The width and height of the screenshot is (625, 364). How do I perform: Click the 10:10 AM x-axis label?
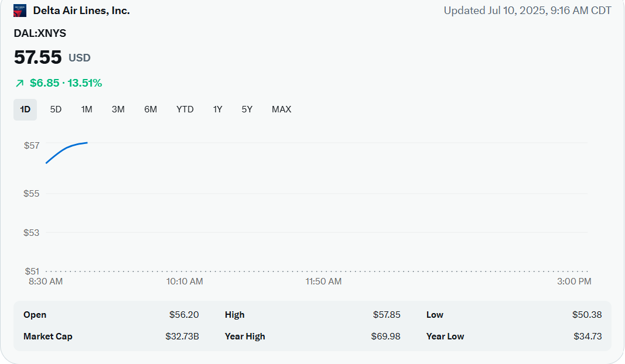pyautogui.click(x=185, y=281)
